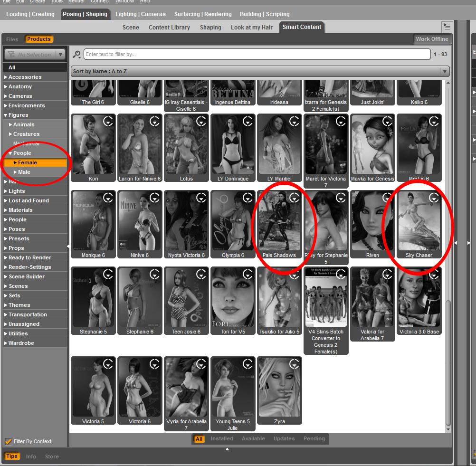Click the download icon on Larian for Ninive 6
Viewport: 476px width, 466px height.
[154, 122]
